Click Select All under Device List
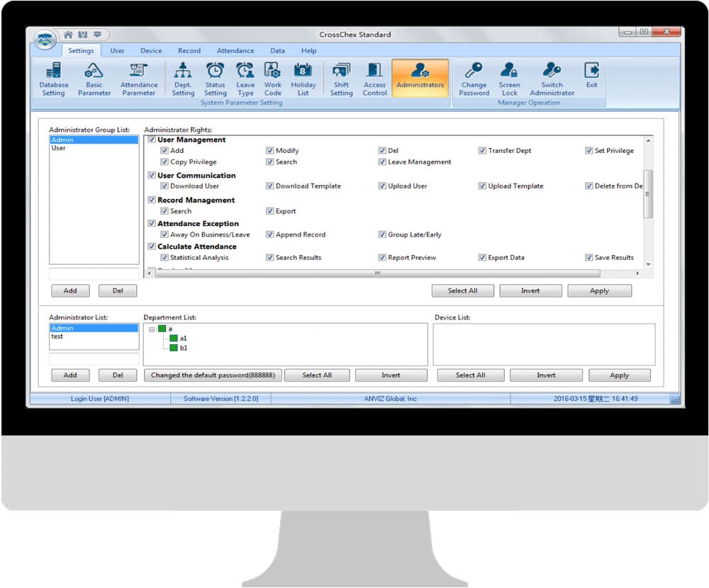The width and height of the screenshot is (709, 588). pyautogui.click(x=470, y=375)
